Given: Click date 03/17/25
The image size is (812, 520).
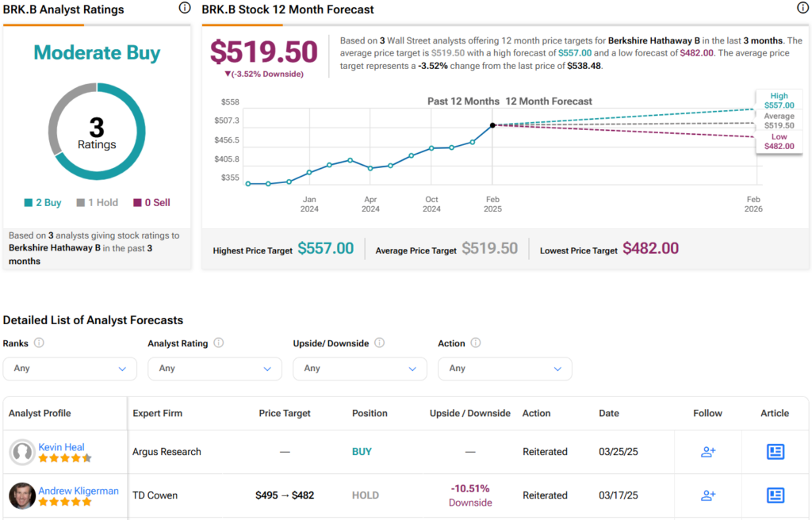Looking at the screenshot, I should 619,495.
